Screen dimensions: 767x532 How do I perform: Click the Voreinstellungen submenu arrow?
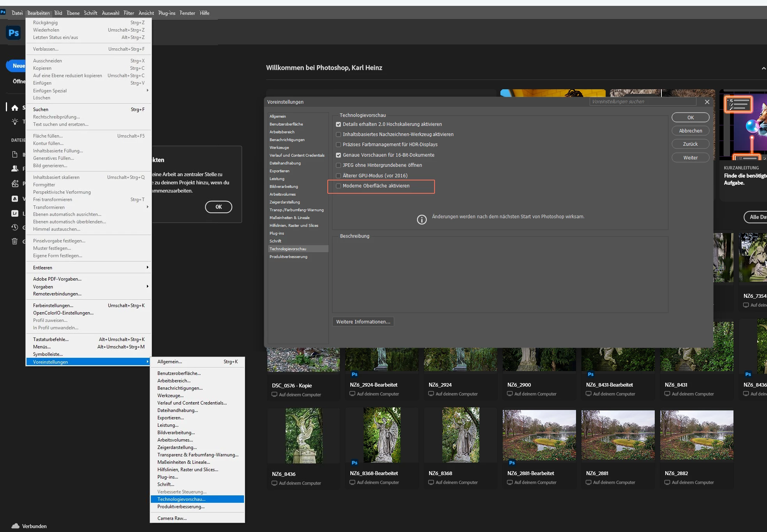click(x=147, y=362)
